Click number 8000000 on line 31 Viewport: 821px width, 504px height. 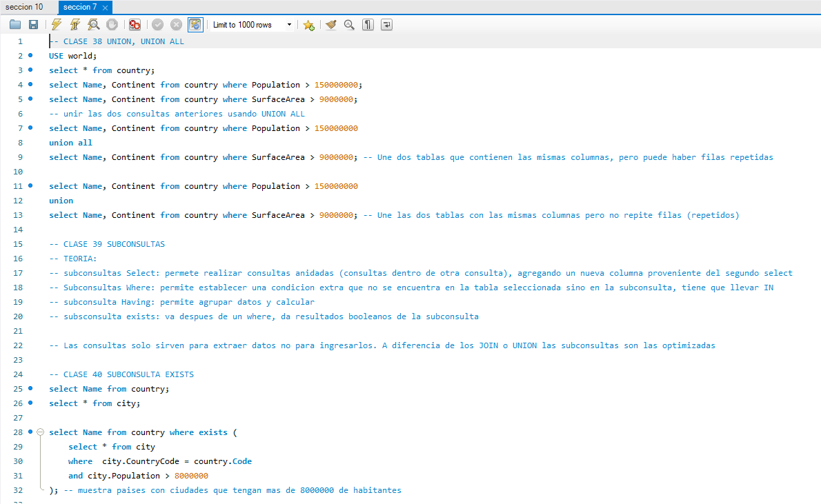(x=191, y=476)
